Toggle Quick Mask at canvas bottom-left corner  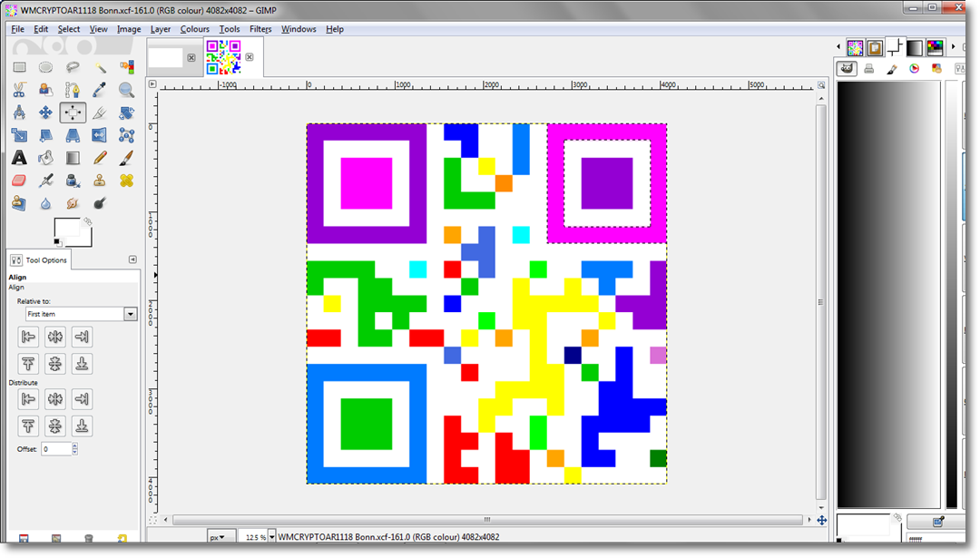152,520
